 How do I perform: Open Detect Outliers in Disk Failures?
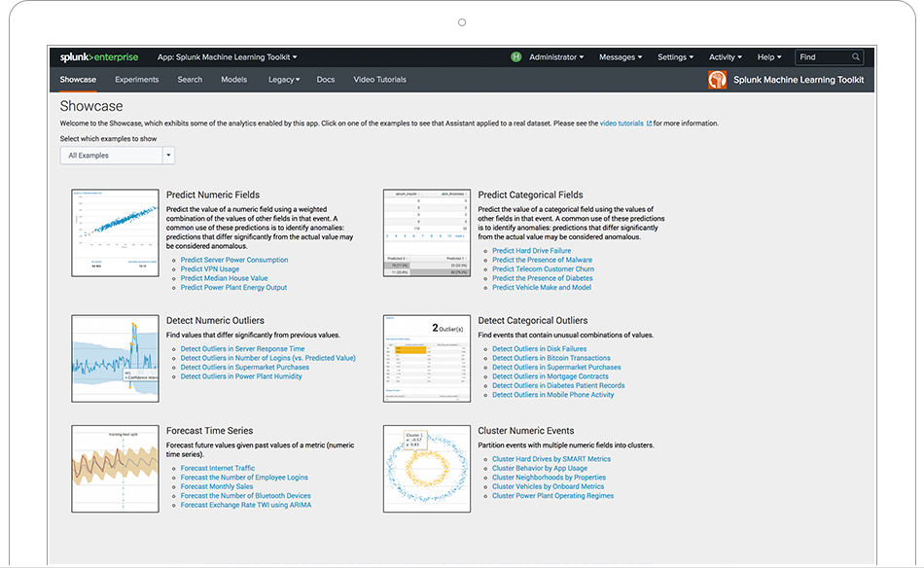click(x=541, y=348)
